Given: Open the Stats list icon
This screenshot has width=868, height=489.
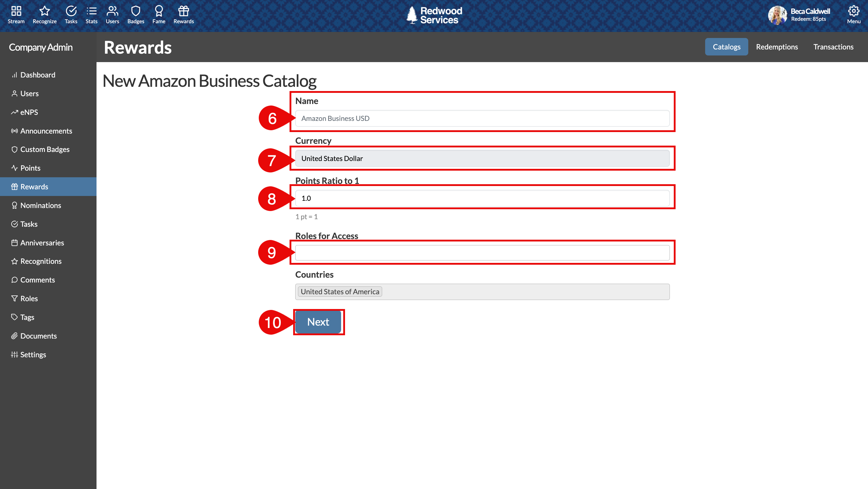Looking at the screenshot, I should pyautogui.click(x=91, y=15).
